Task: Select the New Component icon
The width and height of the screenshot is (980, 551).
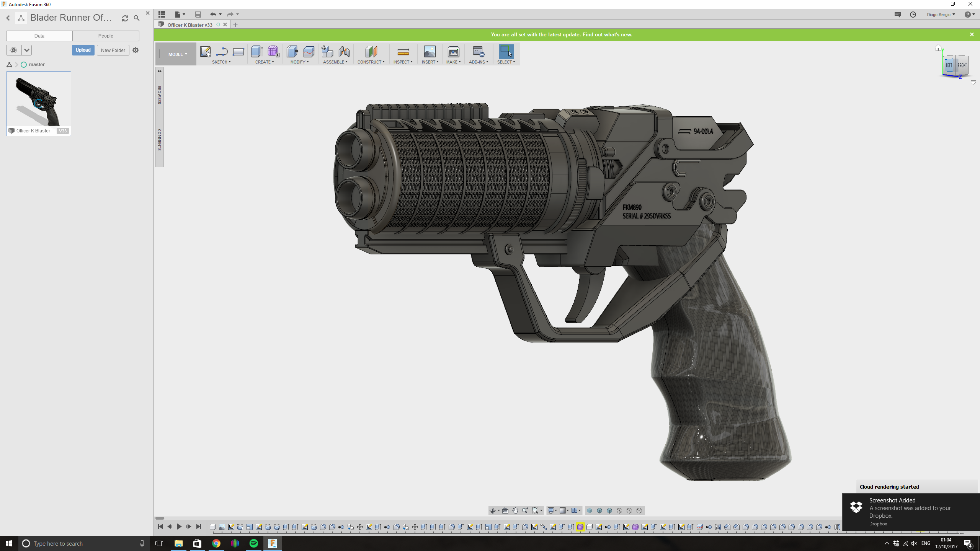Action: click(x=327, y=51)
